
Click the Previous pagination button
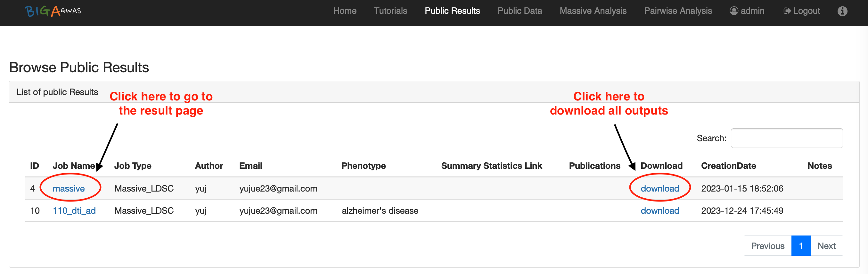pyautogui.click(x=767, y=246)
